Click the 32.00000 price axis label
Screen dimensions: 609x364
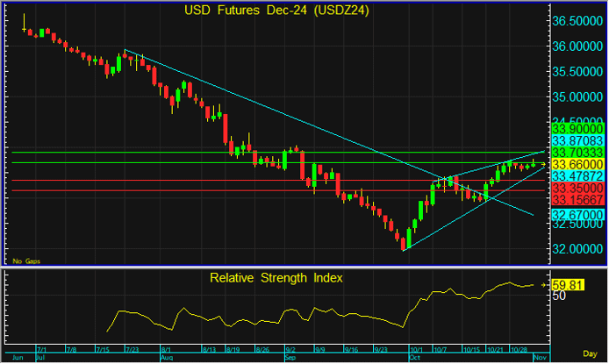[577, 249]
